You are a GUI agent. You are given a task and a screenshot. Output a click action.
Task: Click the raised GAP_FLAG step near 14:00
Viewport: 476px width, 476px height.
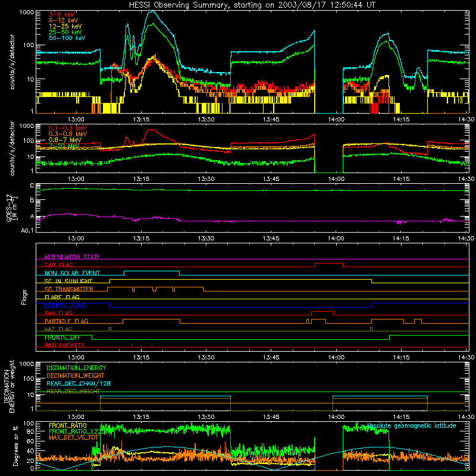[x=329, y=264]
